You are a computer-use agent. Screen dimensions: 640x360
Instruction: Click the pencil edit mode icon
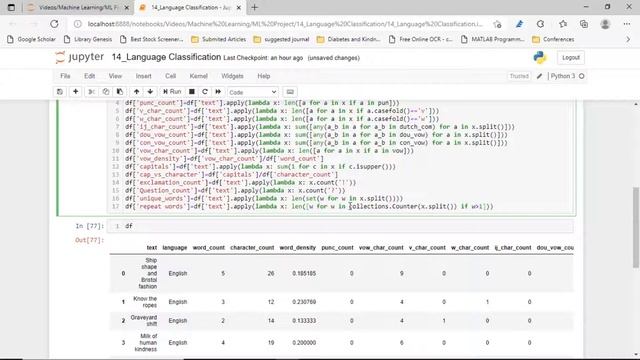tap(539, 76)
